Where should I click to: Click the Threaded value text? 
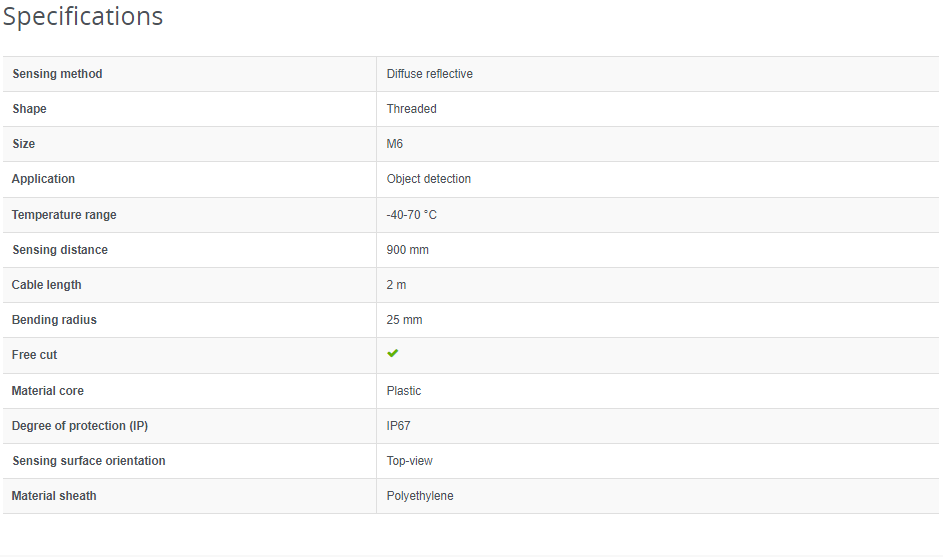tap(412, 109)
